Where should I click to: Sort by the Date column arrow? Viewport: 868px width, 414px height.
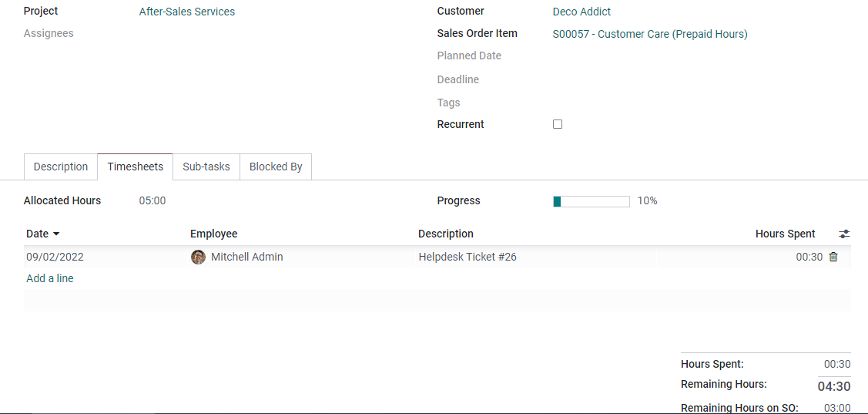pos(56,234)
